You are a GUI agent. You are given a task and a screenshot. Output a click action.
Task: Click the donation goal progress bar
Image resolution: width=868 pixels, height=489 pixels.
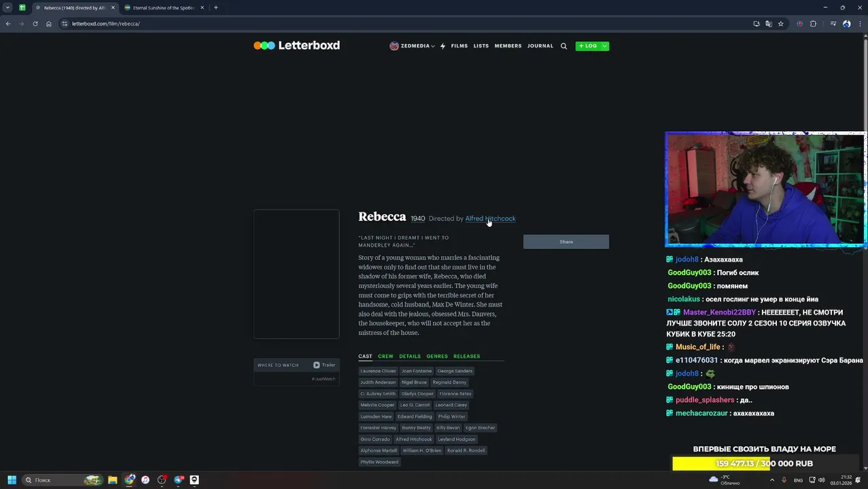[x=764, y=463]
